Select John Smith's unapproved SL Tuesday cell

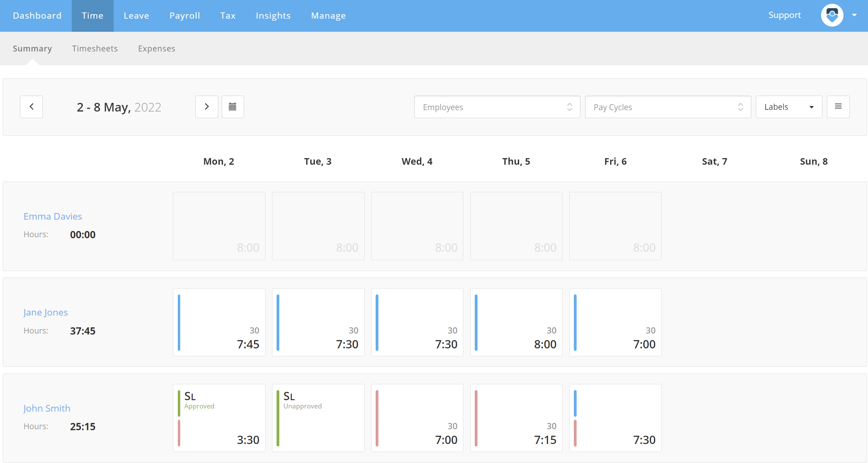tap(318, 418)
